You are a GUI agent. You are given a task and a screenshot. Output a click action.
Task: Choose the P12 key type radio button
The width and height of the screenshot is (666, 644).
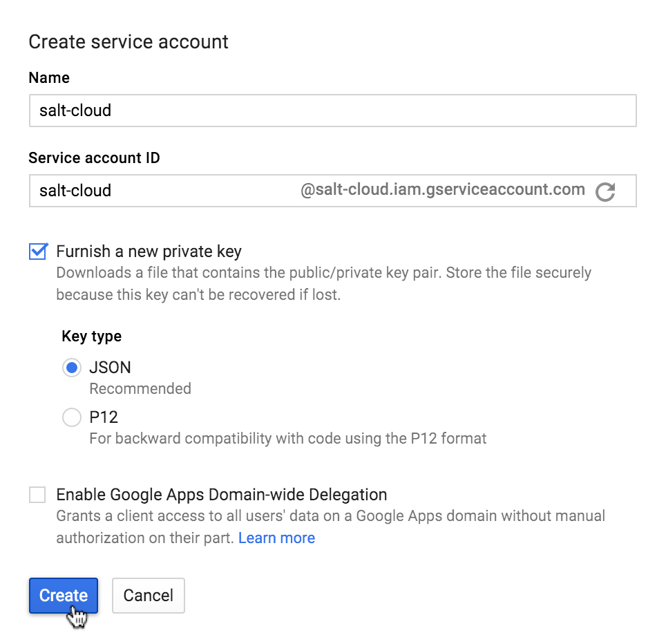coord(71,417)
